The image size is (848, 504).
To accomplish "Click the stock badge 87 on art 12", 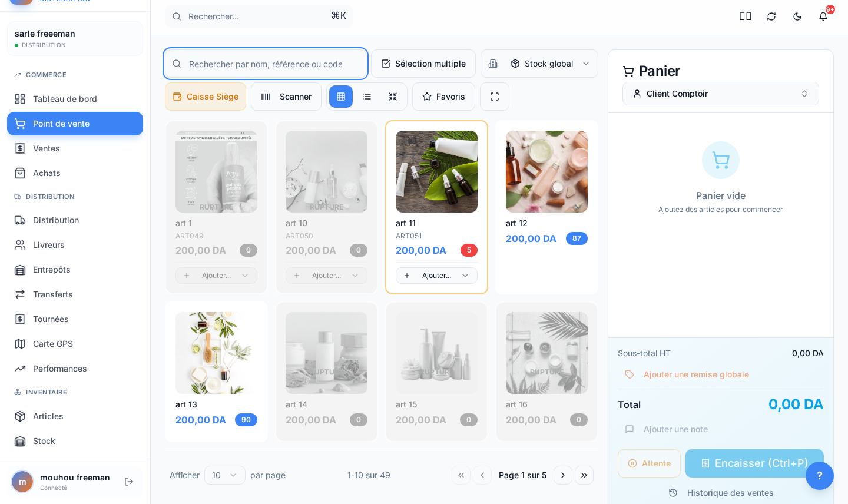I will point(577,238).
